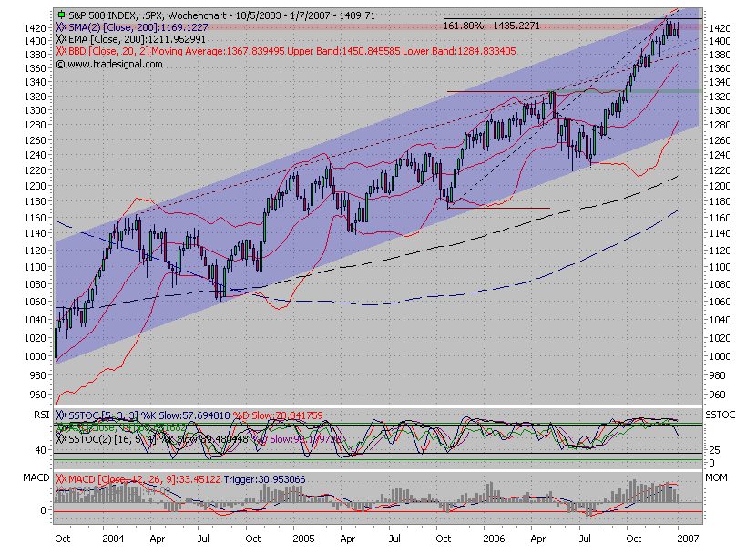Click the 40 level on the RSI axis
This screenshot has width=756, height=554.
pyautogui.click(x=41, y=450)
